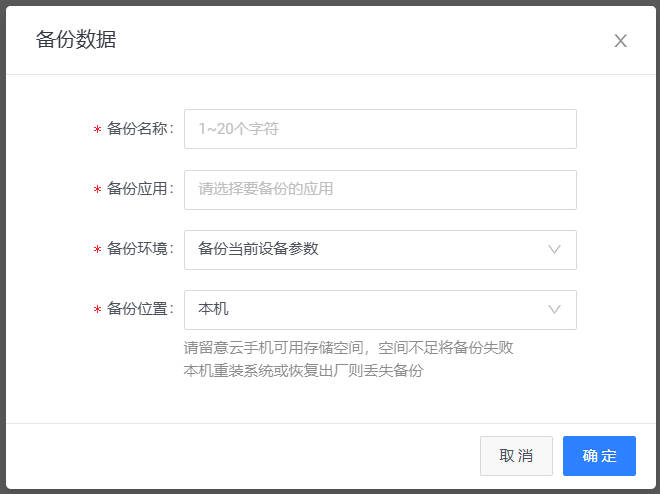Click the red asterisk beside 备份位置
This screenshot has height=494, width=660.
tap(97, 311)
